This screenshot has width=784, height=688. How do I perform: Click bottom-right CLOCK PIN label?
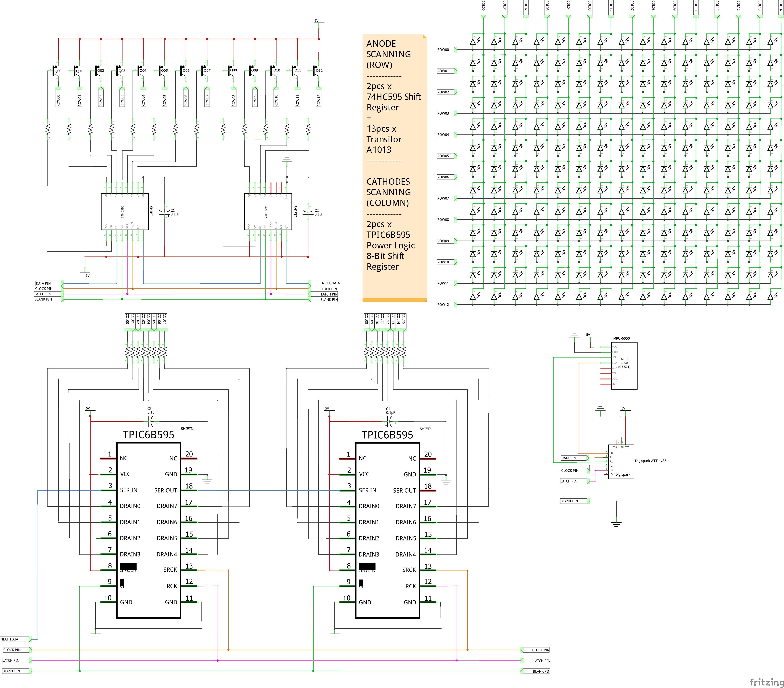coord(535,650)
